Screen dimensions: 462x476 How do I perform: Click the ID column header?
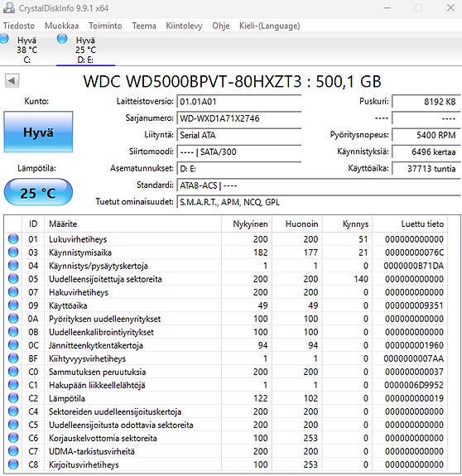(x=33, y=224)
